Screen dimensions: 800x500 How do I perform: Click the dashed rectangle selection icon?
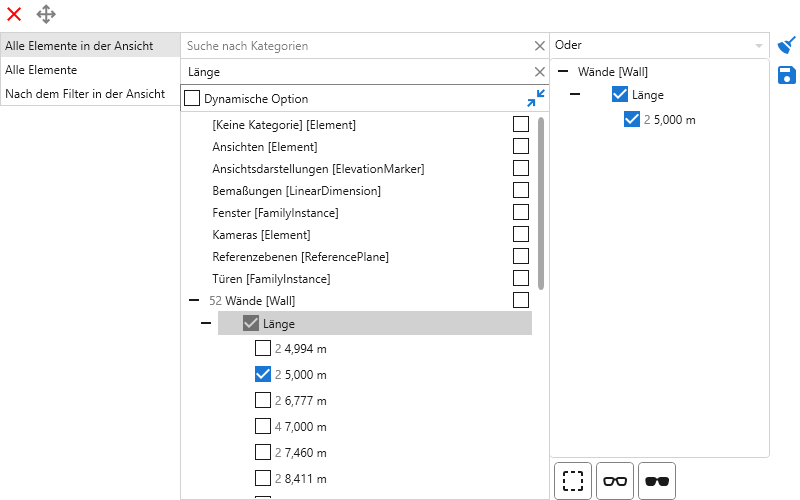coord(573,481)
